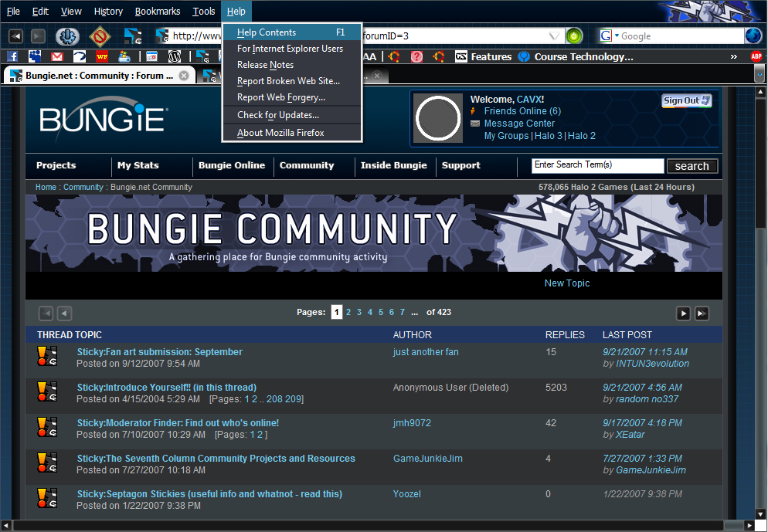Image resolution: width=768 pixels, height=532 pixels.
Task: Expand the bookmarks toolbar overflow chevron
Action: point(733,57)
